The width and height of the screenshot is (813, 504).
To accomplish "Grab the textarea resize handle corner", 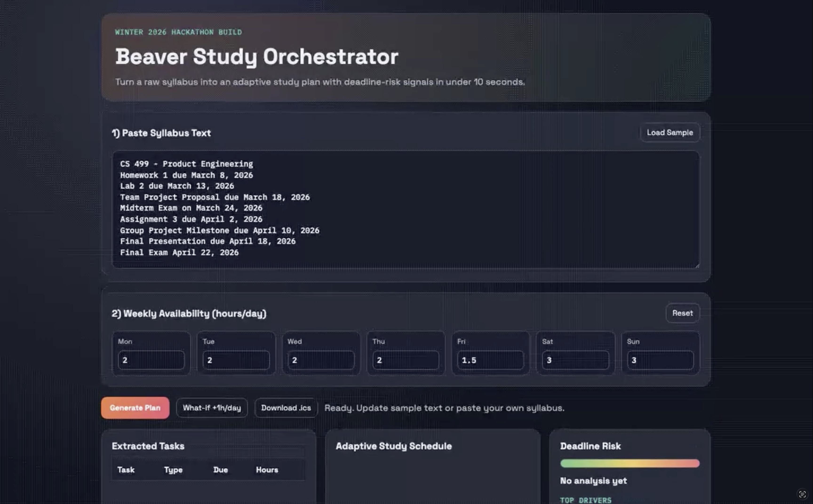I will (x=697, y=266).
